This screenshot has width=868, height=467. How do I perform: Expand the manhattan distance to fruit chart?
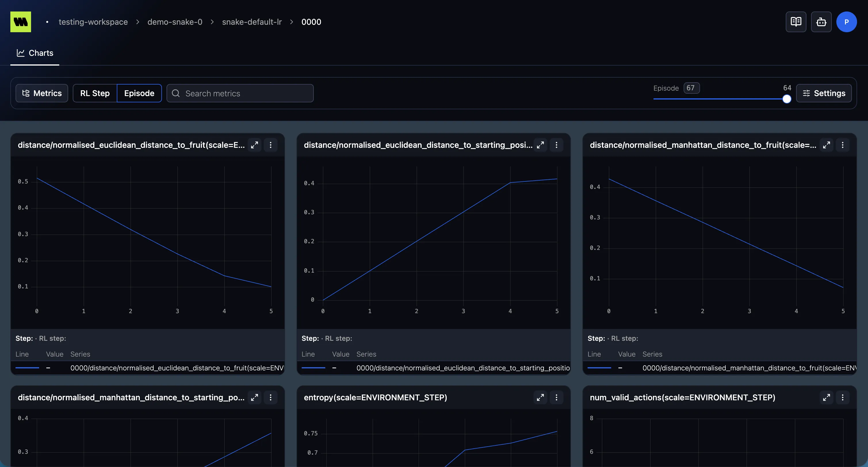(x=827, y=145)
